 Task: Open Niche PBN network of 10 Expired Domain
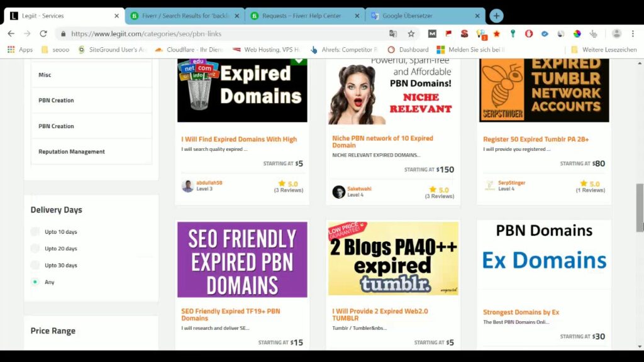pyautogui.click(x=382, y=141)
